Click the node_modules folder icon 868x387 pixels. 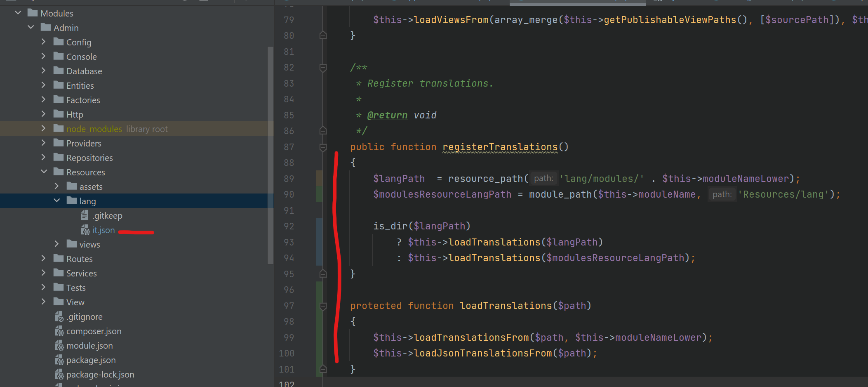tap(58, 128)
